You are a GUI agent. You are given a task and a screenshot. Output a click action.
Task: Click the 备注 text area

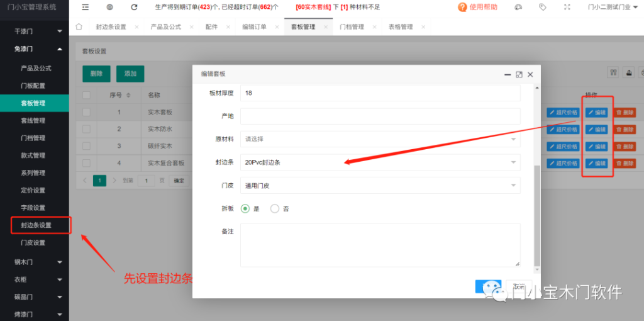point(380,245)
